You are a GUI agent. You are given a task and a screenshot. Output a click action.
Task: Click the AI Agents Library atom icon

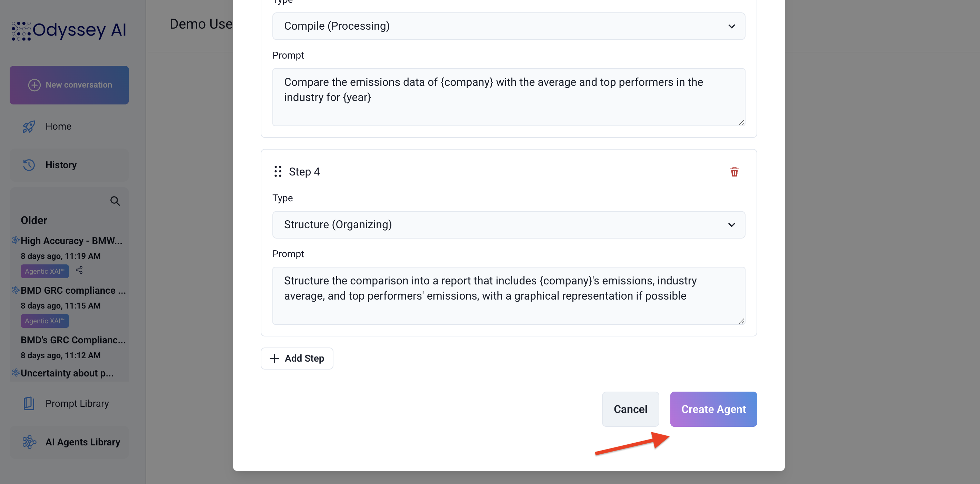coord(29,442)
